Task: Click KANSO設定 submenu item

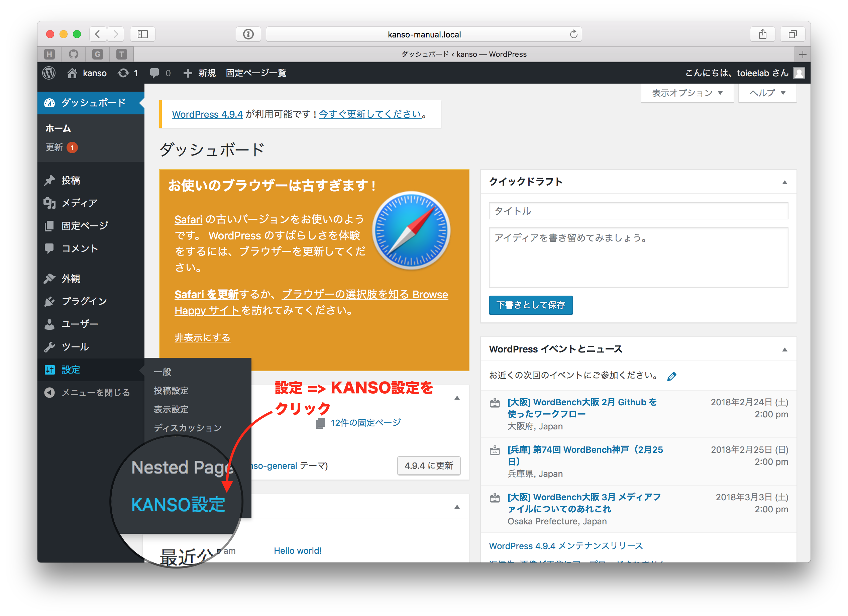Action: point(178,505)
